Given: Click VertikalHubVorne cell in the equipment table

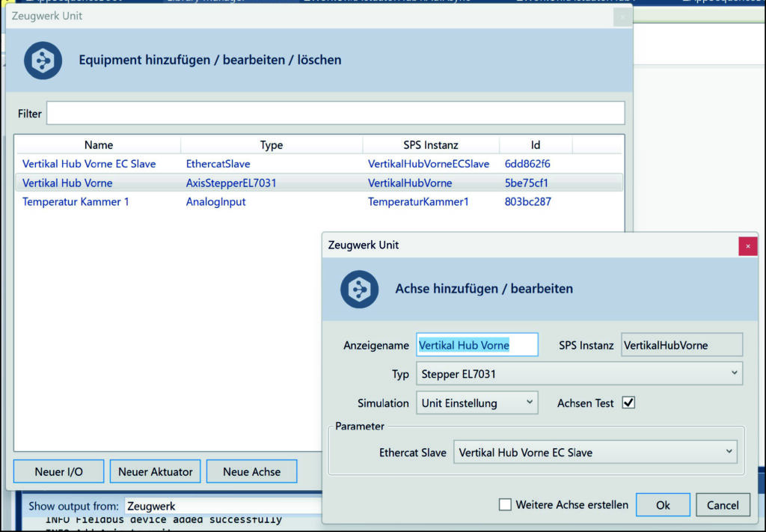Looking at the screenshot, I should click(x=410, y=183).
